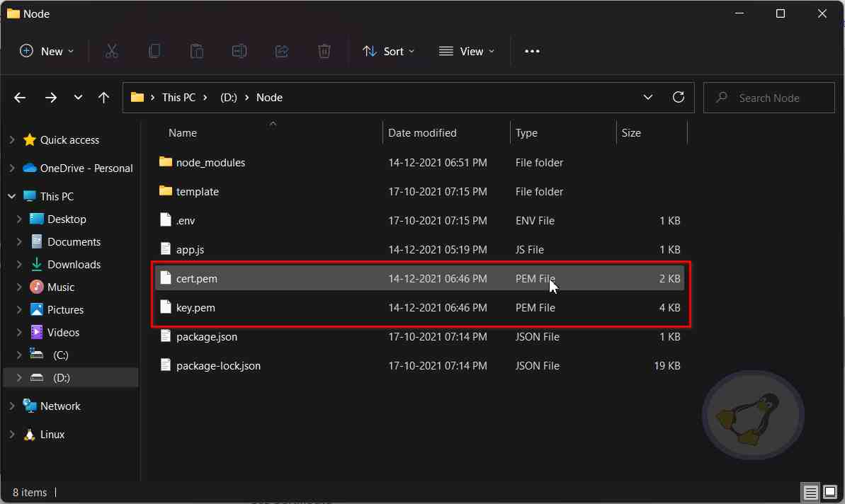Click the Copy icon in toolbar

click(x=154, y=51)
